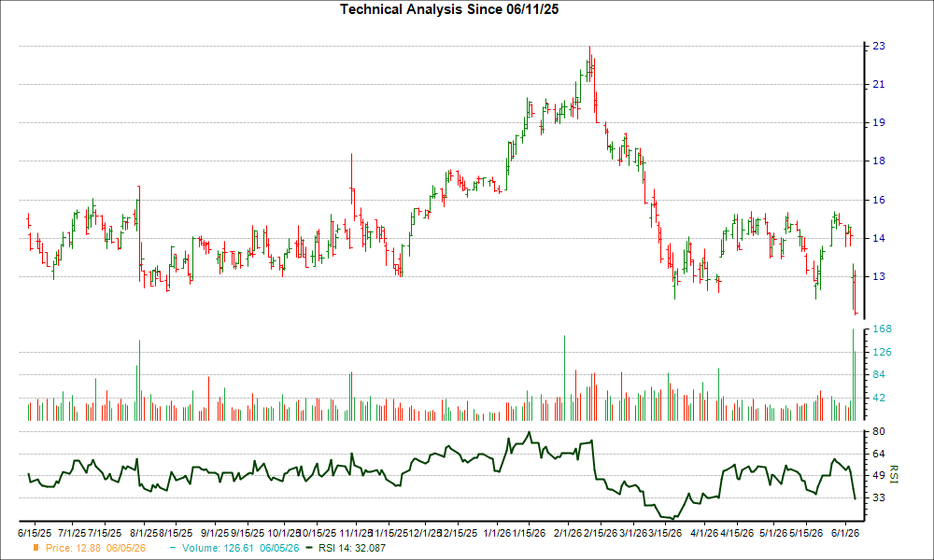
Task: Click the date label 6/1/26
Action: click(x=844, y=533)
